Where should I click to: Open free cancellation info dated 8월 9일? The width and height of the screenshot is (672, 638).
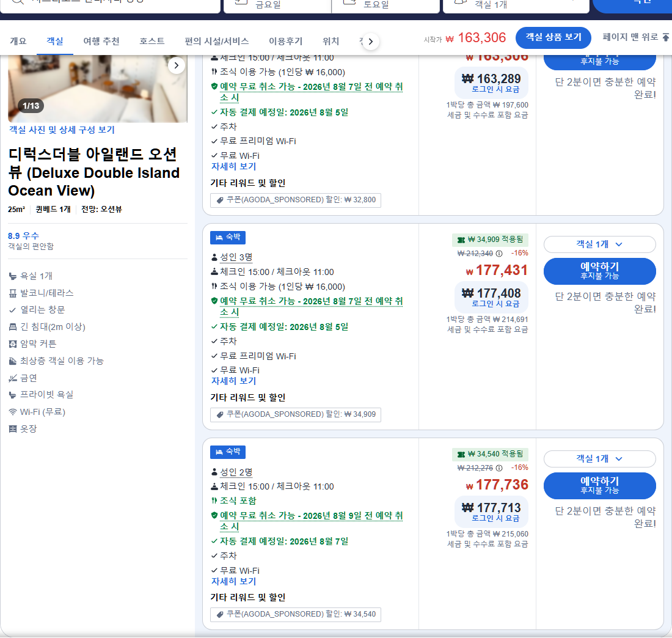tap(311, 521)
